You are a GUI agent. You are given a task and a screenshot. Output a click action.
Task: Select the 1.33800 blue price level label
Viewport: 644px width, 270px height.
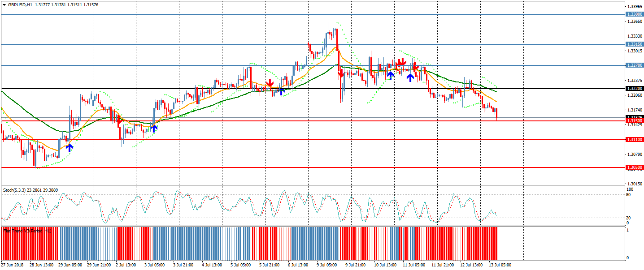[x=634, y=14]
